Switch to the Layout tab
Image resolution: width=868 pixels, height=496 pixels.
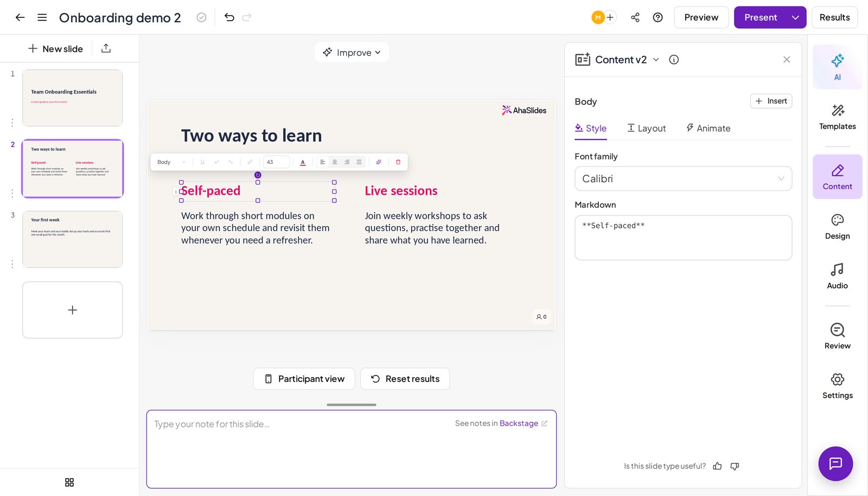point(646,129)
